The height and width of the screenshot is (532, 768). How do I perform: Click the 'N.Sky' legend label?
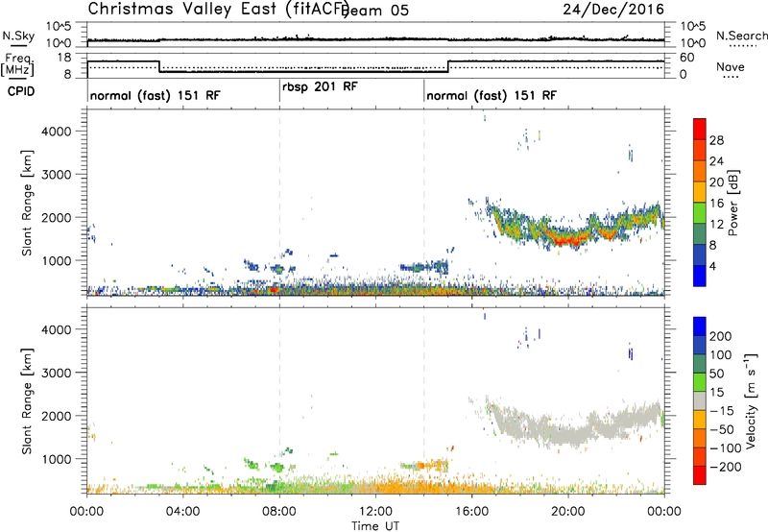click(18, 36)
